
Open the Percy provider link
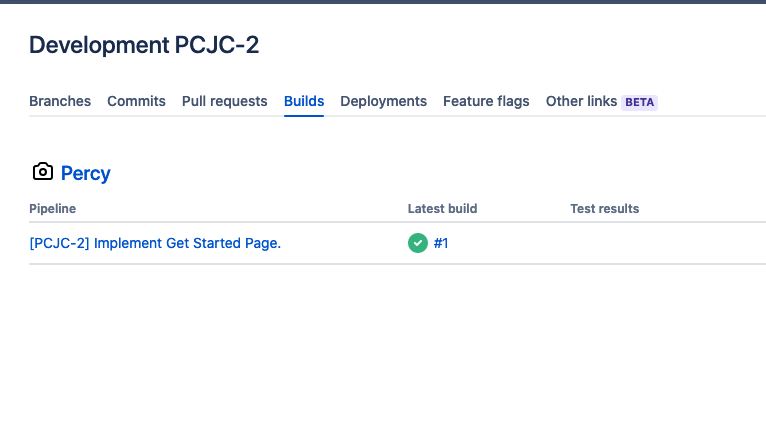[86, 173]
